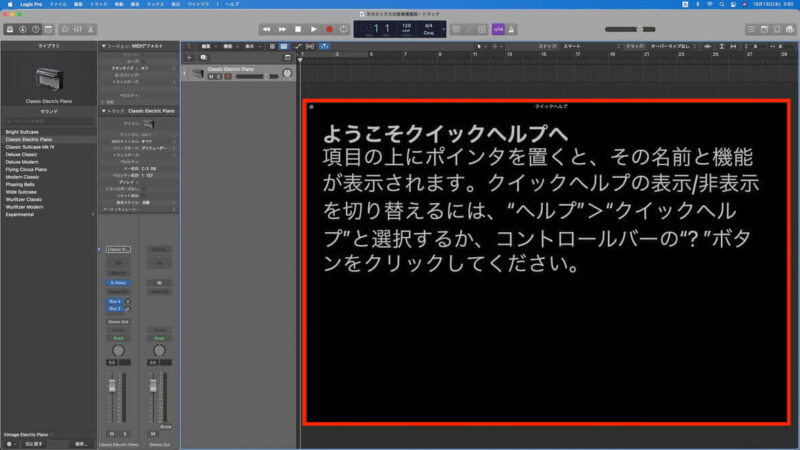Image resolution: width=800 pixels, height=450 pixels.
Task: Click the 保存 button in Library
Action: click(81, 443)
